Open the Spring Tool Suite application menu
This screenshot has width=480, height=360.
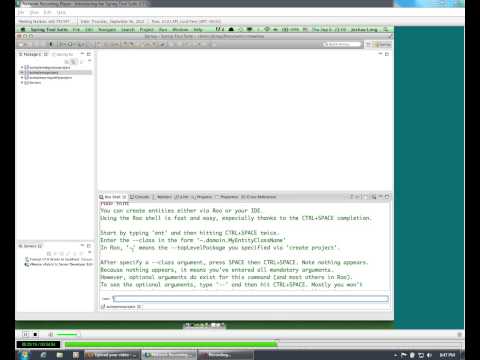click(49, 29)
